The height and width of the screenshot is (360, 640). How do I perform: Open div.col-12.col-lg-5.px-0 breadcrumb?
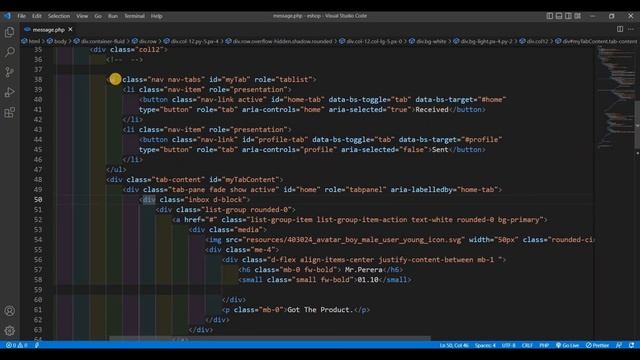coord(370,41)
